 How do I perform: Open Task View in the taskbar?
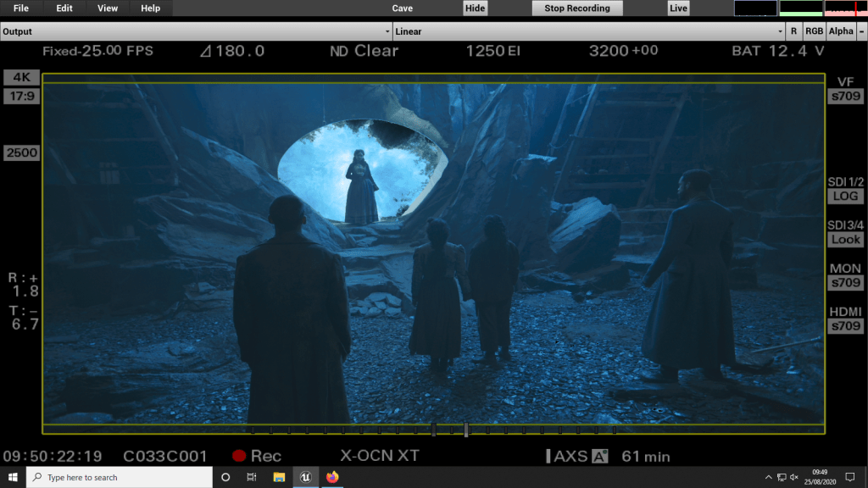(252, 477)
